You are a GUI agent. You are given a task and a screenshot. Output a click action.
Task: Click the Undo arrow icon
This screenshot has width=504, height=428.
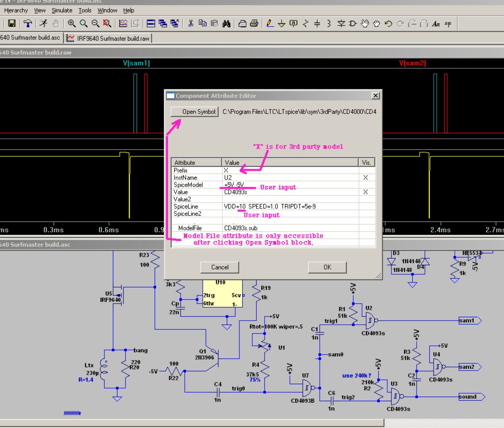click(388, 23)
